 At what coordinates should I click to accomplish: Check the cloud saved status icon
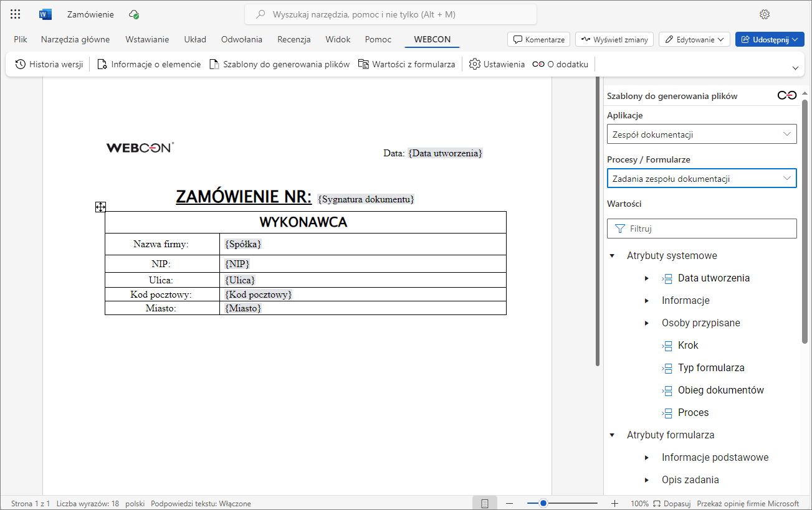(133, 14)
